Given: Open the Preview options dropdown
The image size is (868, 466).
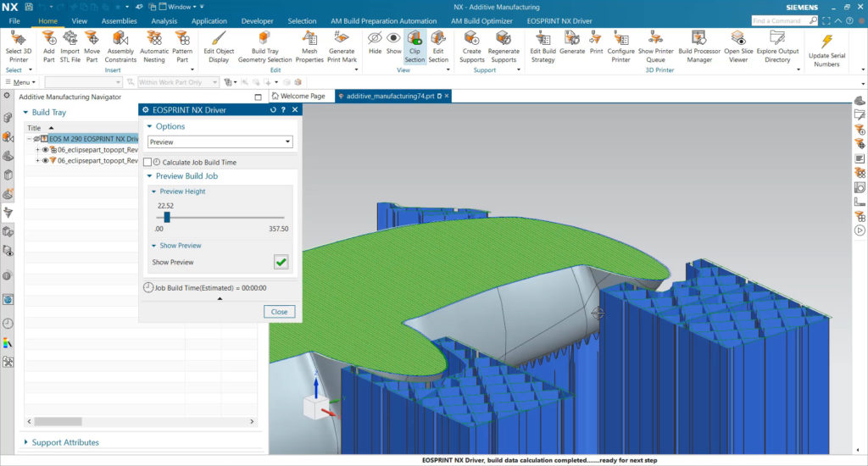Looking at the screenshot, I should [x=220, y=141].
